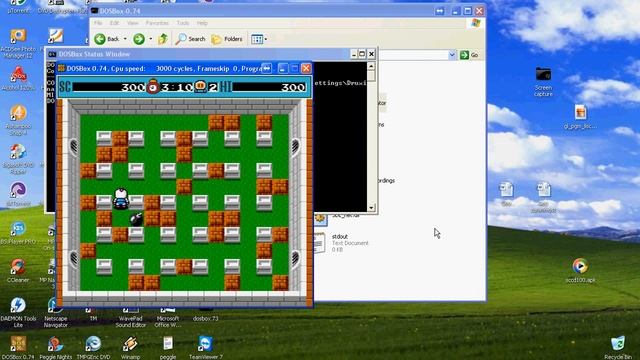
Task: Open Back history dropdown arrow
Action: (x=125, y=39)
